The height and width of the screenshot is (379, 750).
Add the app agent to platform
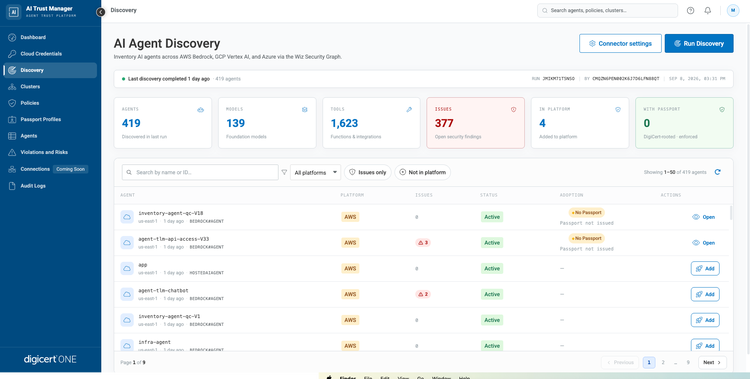(705, 268)
